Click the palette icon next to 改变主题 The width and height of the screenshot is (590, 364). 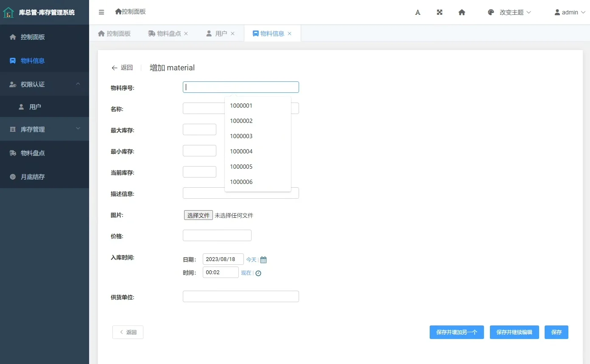pyautogui.click(x=491, y=12)
